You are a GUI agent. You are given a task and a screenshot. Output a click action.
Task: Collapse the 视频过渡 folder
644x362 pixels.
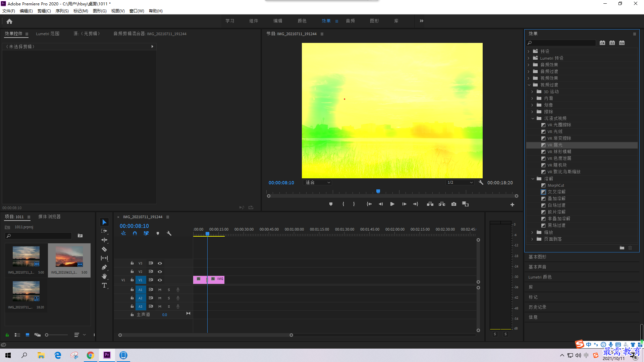[529, 85]
